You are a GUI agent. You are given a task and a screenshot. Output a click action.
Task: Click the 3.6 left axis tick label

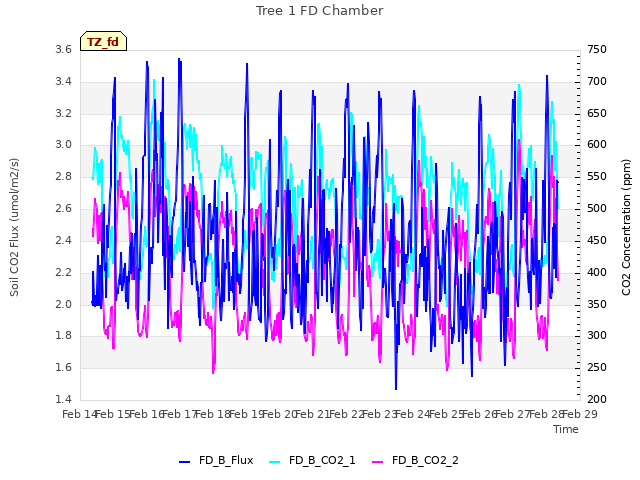[63, 49]
